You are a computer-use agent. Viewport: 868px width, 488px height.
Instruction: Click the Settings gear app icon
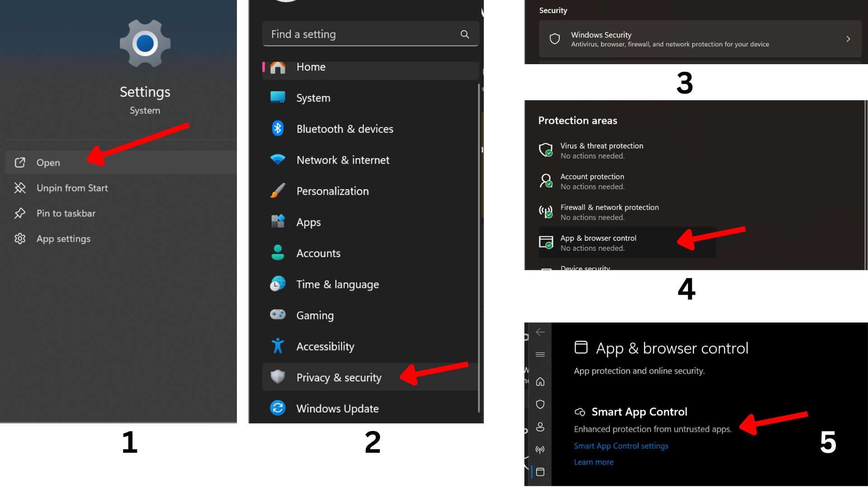click(145, 44)
